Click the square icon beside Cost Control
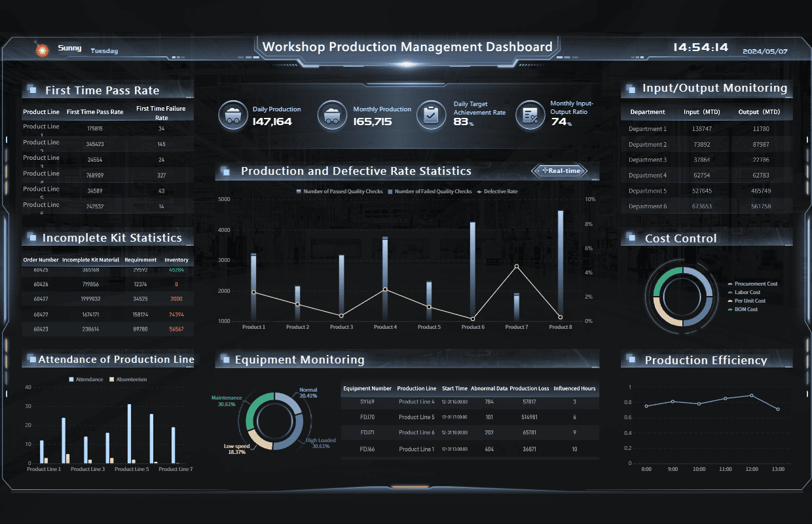 point(631,238)
